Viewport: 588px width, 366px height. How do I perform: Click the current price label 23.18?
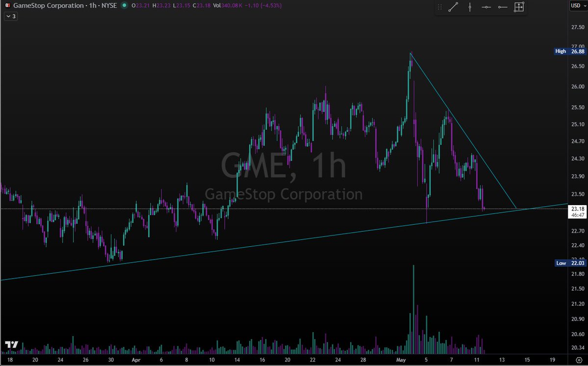pos(578,209)
